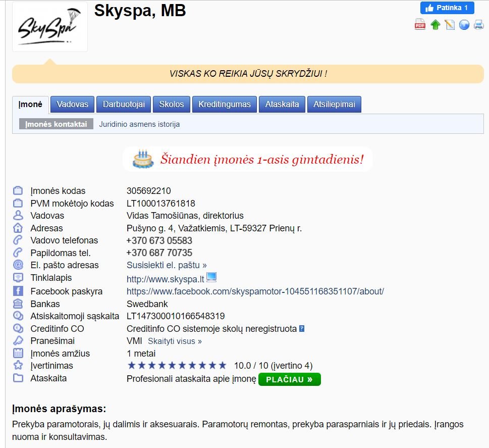This screenshot has width=489, height=448.
Task: Open the Kreditingumas tab
Action: tap(225, 104)
